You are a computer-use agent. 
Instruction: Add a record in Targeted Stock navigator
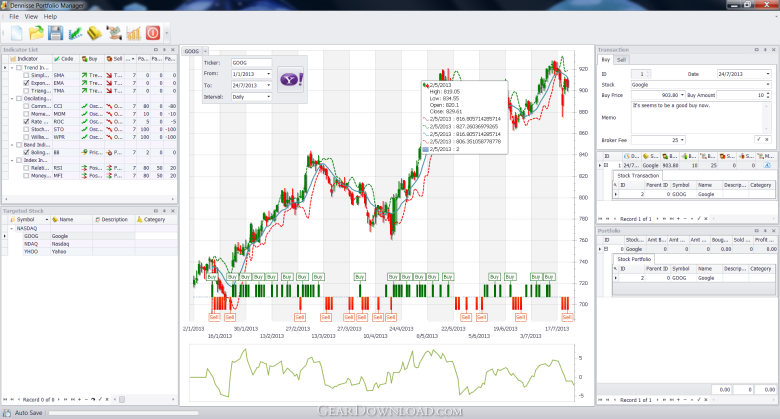coord(80,399)
